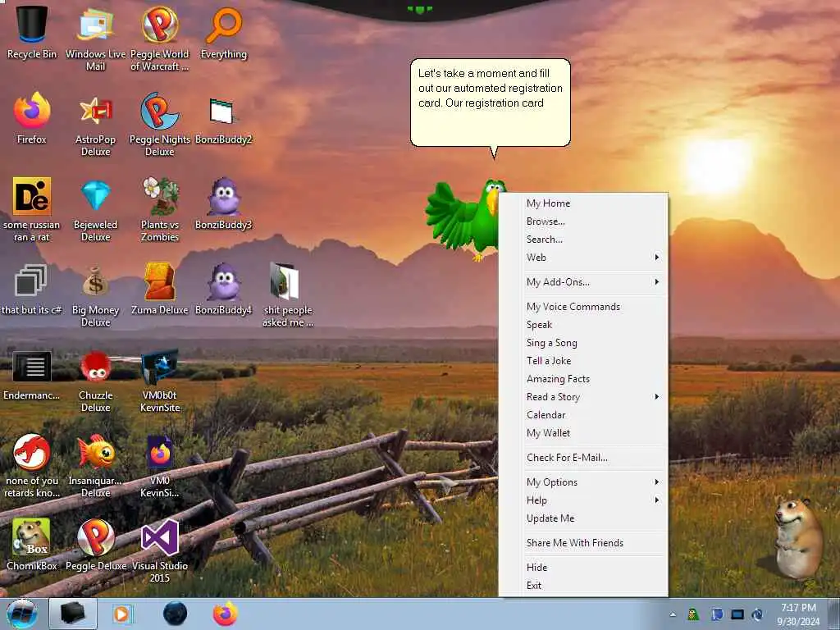The width and height of the screenshot is (840, 630).
Task: Select Peggle World of Warcraft icon
Action: [x=160, y=39]
